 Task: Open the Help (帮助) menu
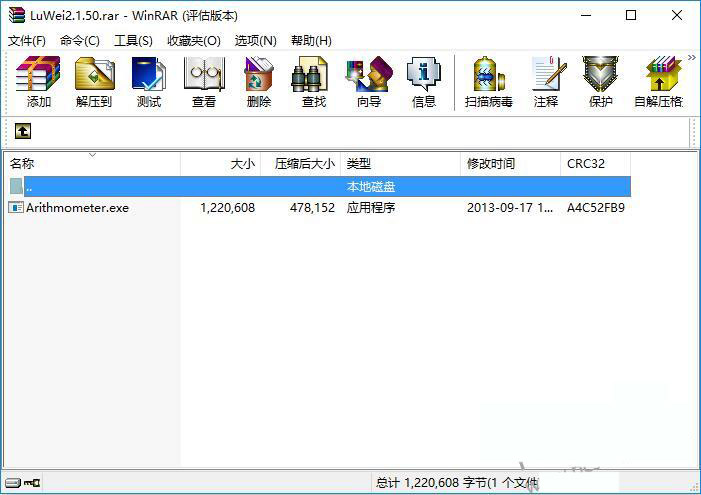(311, 41)
